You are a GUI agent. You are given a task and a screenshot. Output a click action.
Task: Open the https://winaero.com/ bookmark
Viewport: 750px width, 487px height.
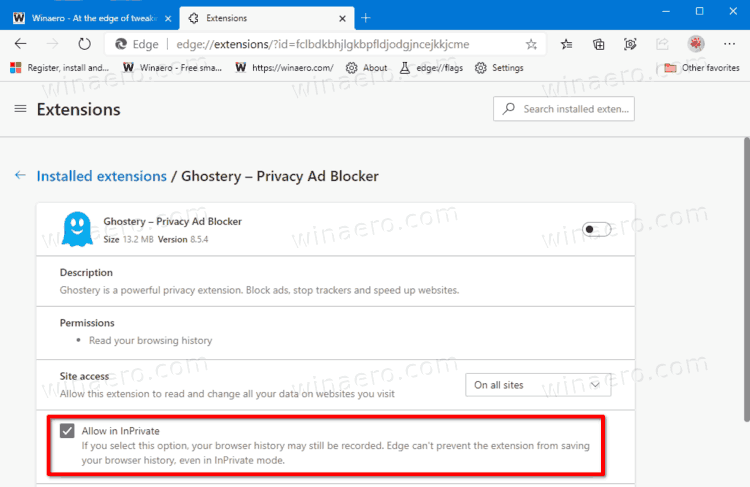click(285, 68)
